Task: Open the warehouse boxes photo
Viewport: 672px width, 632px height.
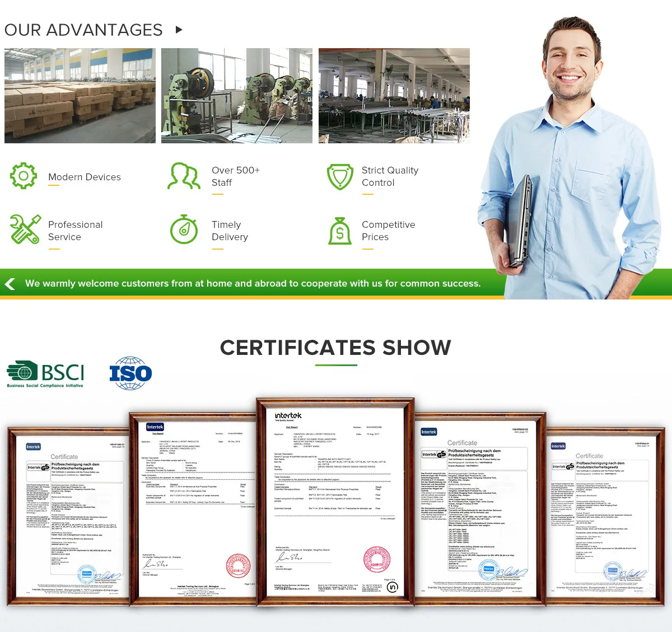Action: (80, 96)
